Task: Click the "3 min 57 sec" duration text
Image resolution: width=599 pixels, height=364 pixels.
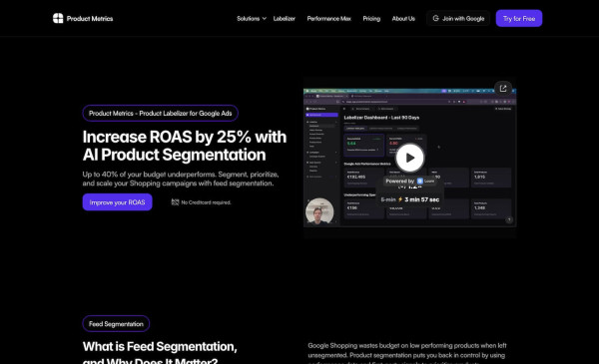Action: click(x=421, y=199)
